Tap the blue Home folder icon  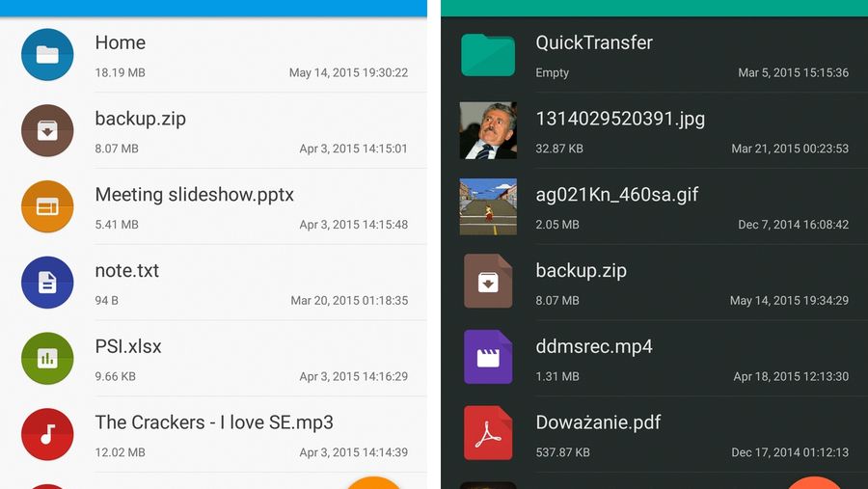[47, 54]
